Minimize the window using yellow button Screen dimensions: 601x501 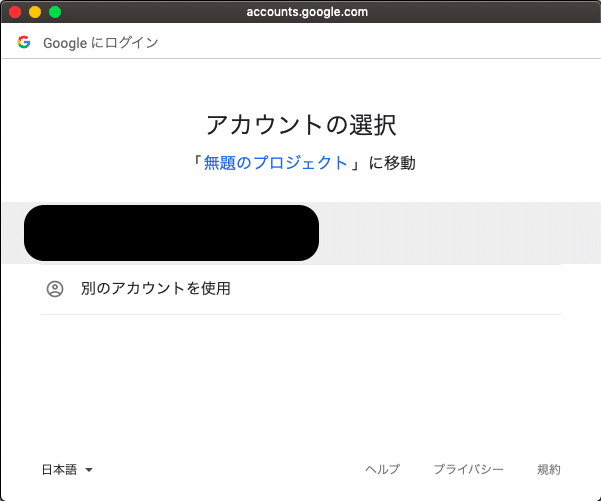[x=35, y=12]
